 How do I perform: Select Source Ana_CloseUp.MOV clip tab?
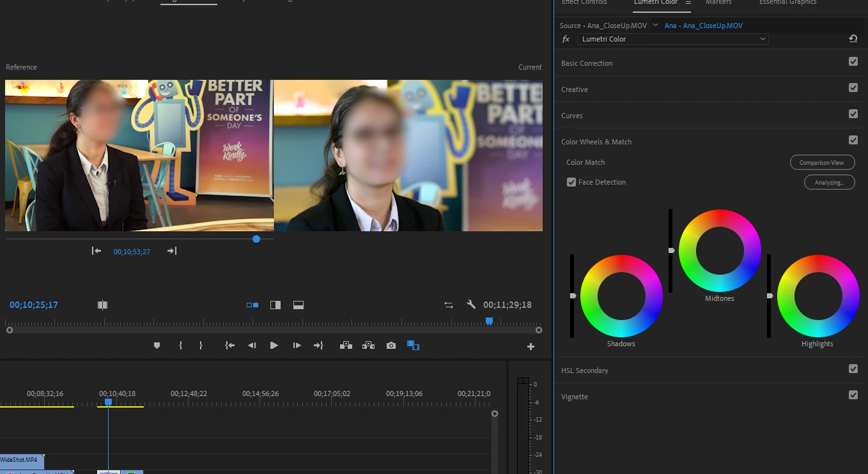pos(603,26)
